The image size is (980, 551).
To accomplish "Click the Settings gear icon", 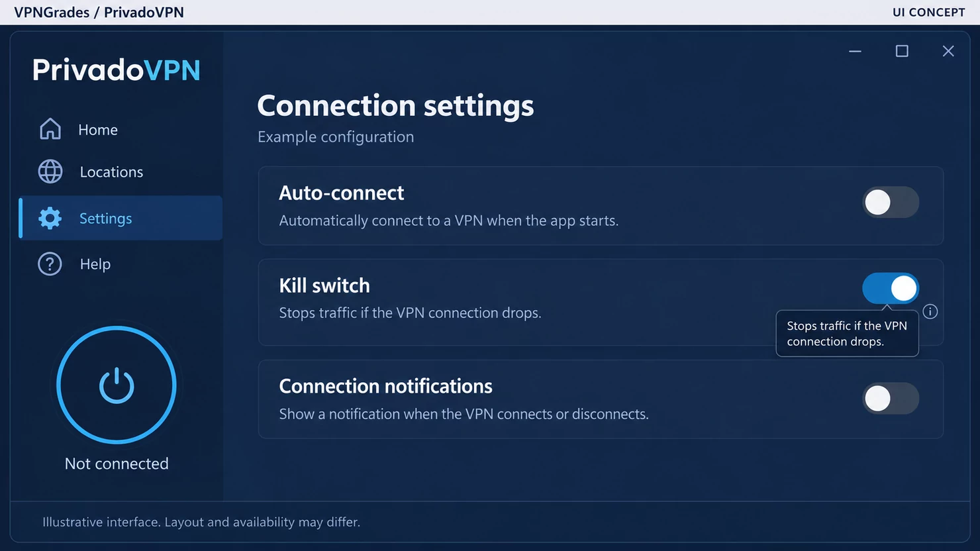I will (x=50, y=218).
